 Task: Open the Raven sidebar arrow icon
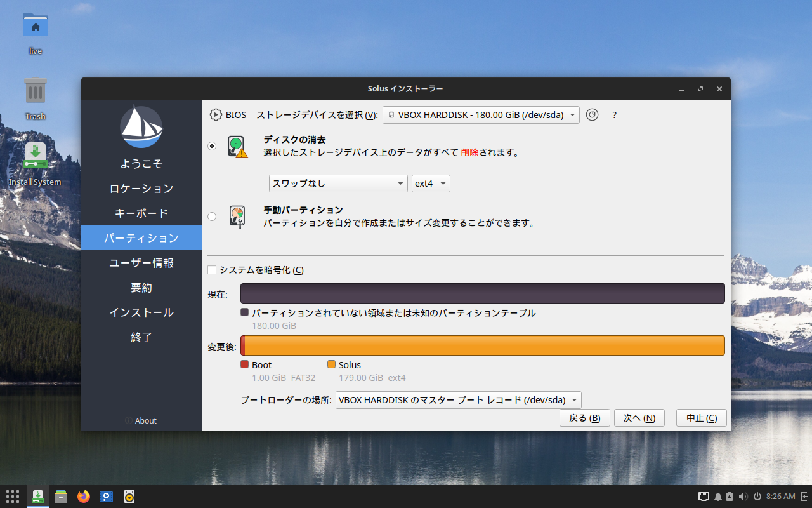tap(804, 497)
